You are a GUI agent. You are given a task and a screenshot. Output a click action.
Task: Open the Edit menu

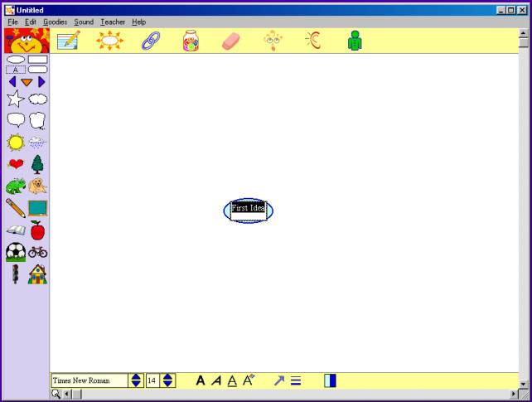click(30, 22)
